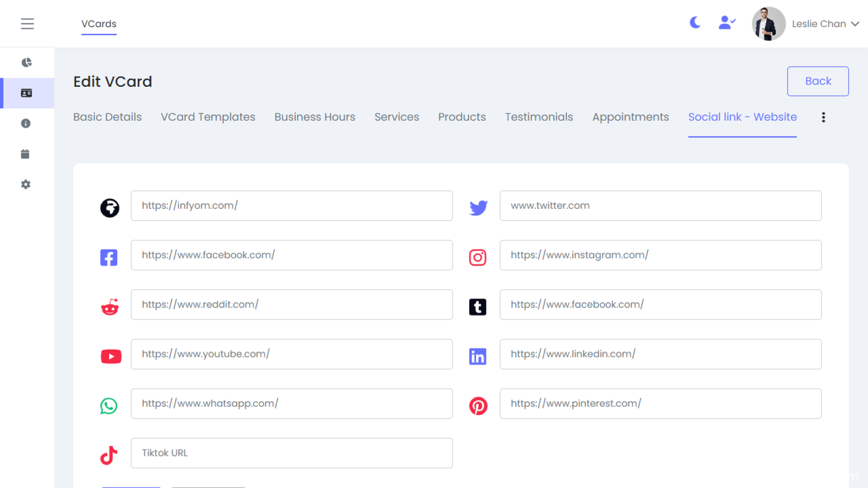The height and width of the screenshot is (488, 868).
Task: Select the VCards sidebar icon
Action: 26,93
